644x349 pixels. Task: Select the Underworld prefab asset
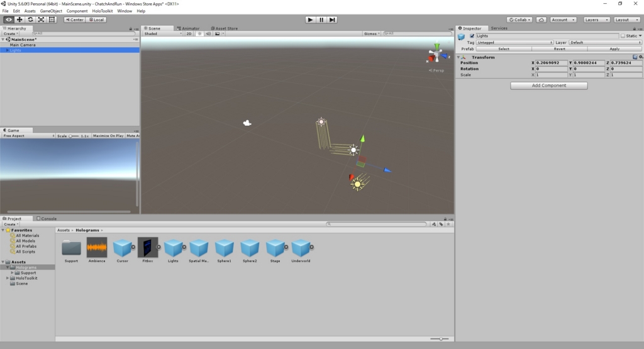(301, 250)
